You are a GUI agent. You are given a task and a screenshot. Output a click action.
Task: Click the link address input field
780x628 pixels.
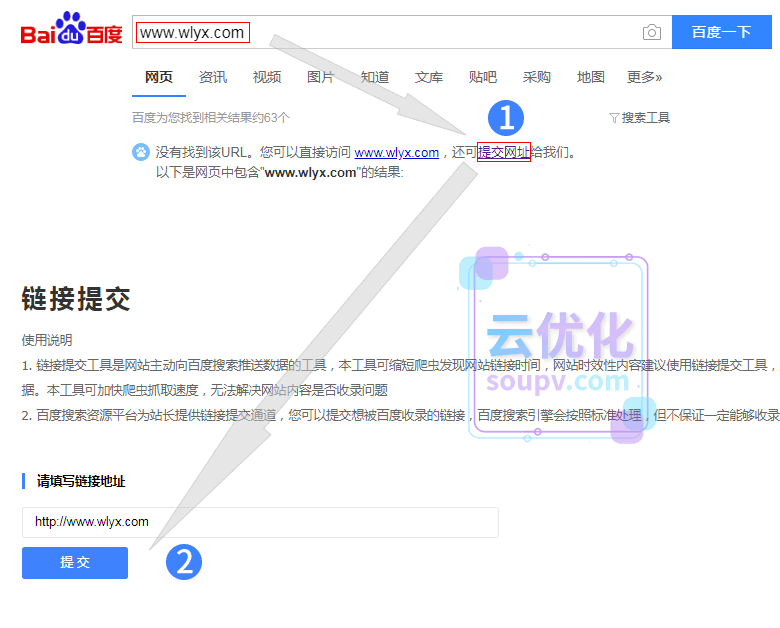[260, 522]
